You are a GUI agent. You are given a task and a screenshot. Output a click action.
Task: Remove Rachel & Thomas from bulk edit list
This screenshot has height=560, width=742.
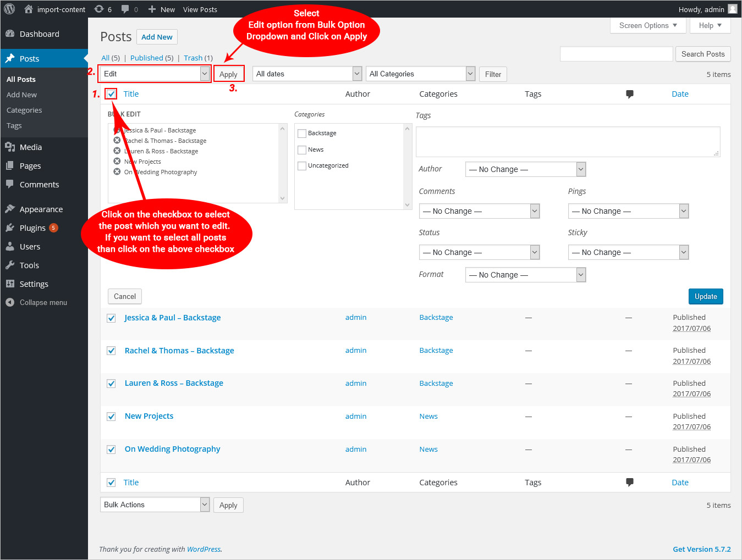[x=117, y=141]
